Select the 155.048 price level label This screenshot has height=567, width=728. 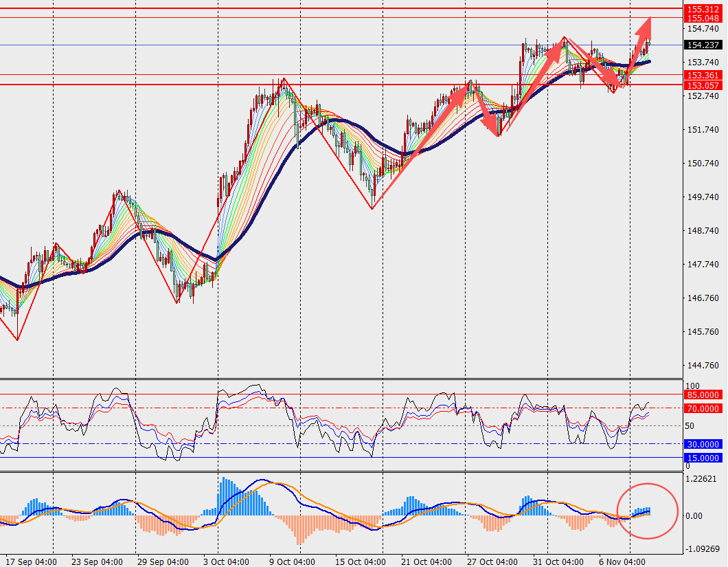[x=703, y=19]
